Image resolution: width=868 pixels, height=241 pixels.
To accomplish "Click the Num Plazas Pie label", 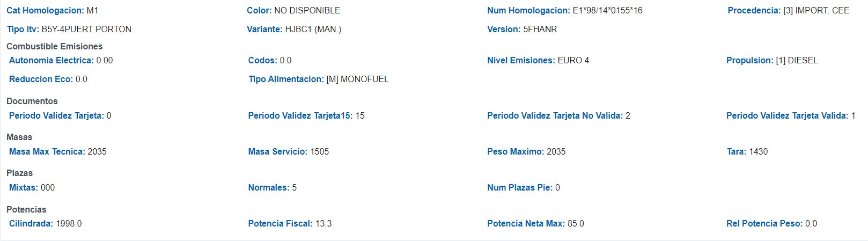I will (520, 187).
